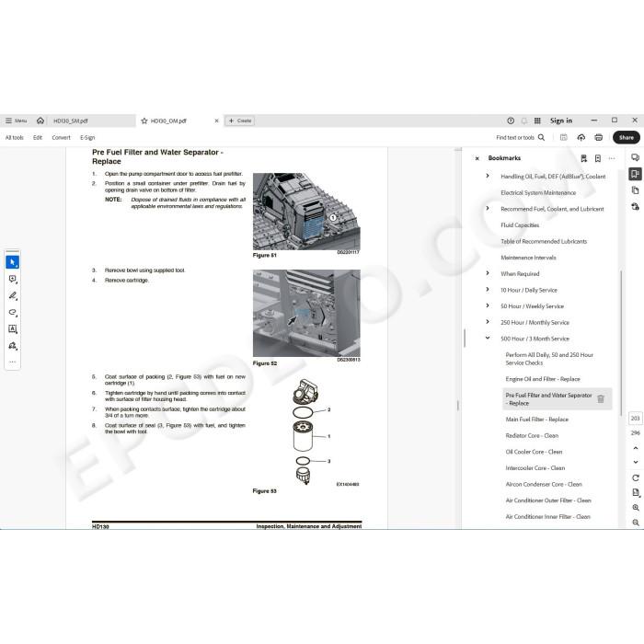Close the Bookmarks panel
This screenshot has height=644, width=644.
point(477,158)
